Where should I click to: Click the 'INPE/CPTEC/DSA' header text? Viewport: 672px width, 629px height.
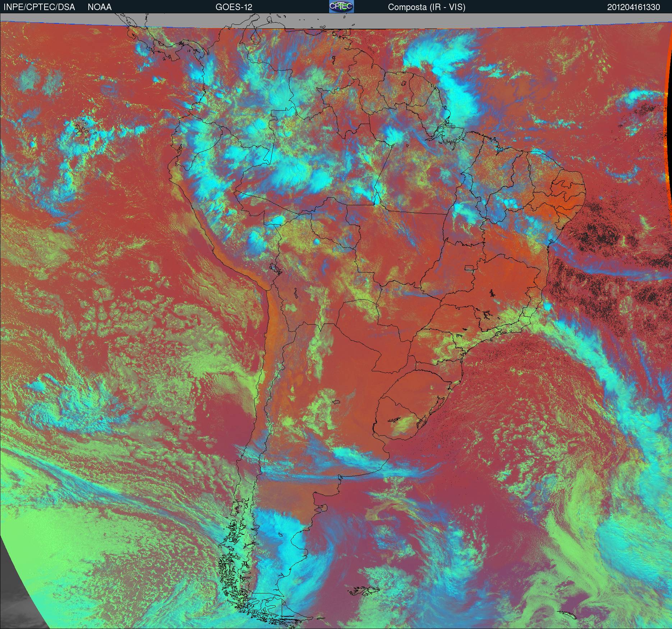(x=39, y=7)
